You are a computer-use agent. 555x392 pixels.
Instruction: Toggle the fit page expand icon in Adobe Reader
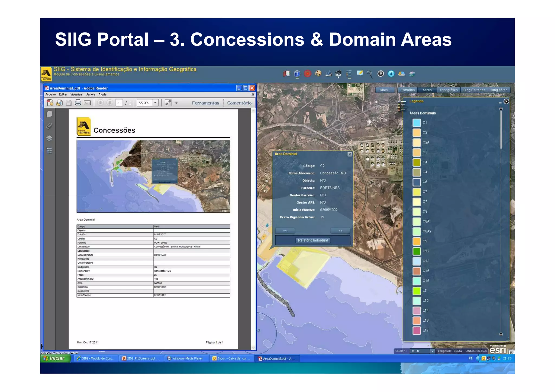[168, 103]
